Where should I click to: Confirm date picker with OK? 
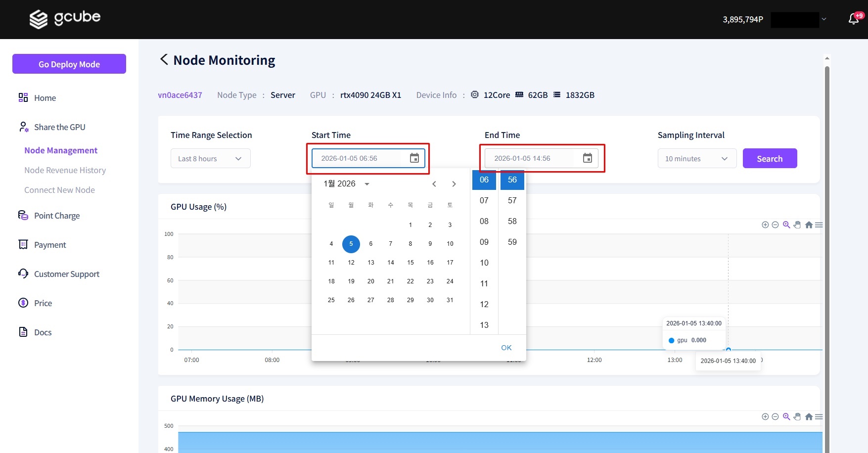click(506, 348)
